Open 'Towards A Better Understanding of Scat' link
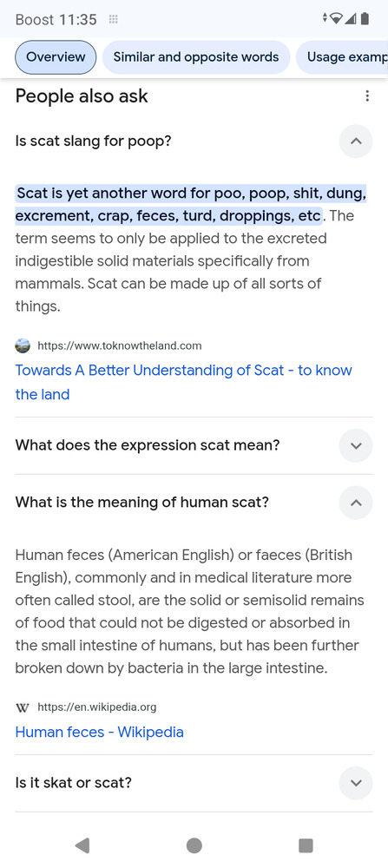 pos(183,382)
